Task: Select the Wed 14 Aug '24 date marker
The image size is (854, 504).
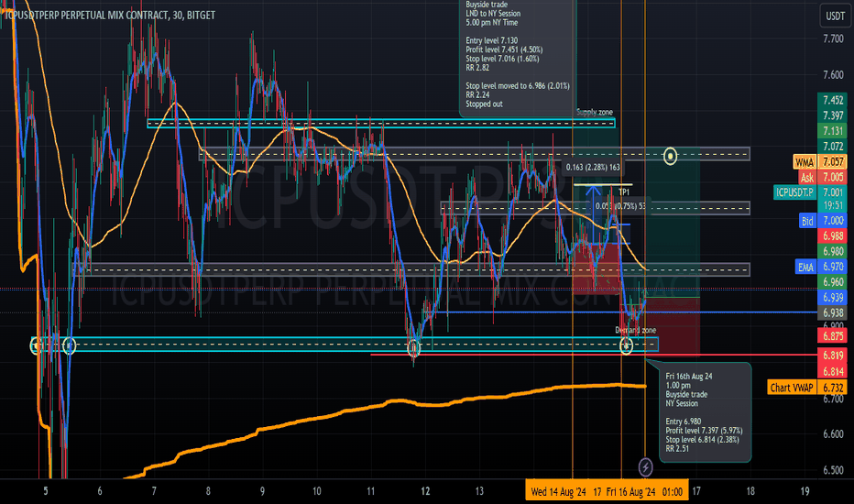Action: click(x=558, y=491)
